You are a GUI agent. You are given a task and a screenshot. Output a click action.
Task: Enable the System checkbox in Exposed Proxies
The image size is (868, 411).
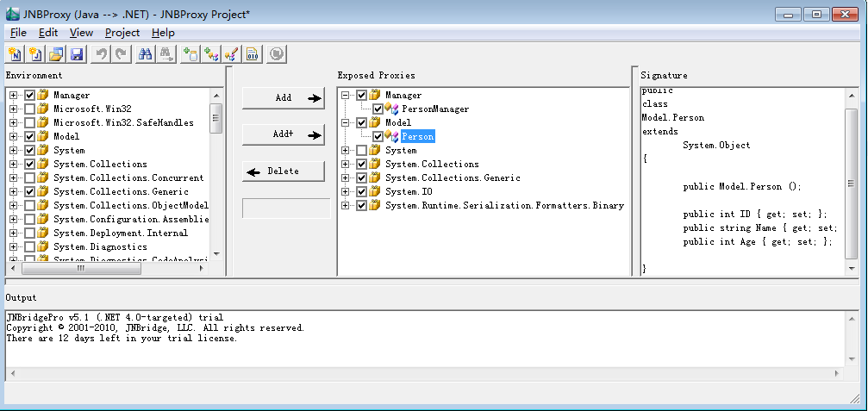pos(361,151)
